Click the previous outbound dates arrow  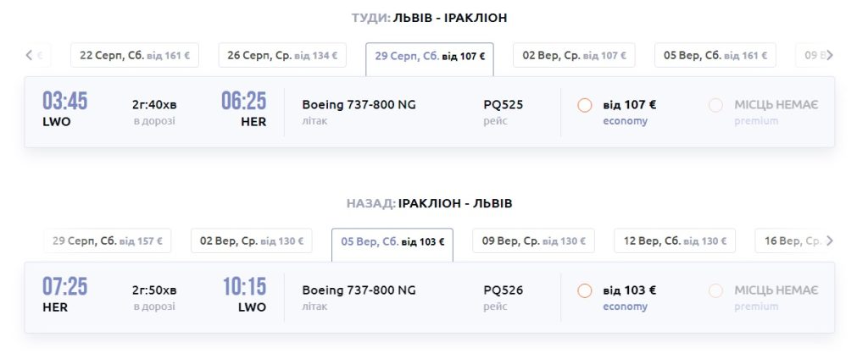pos(29,56)
